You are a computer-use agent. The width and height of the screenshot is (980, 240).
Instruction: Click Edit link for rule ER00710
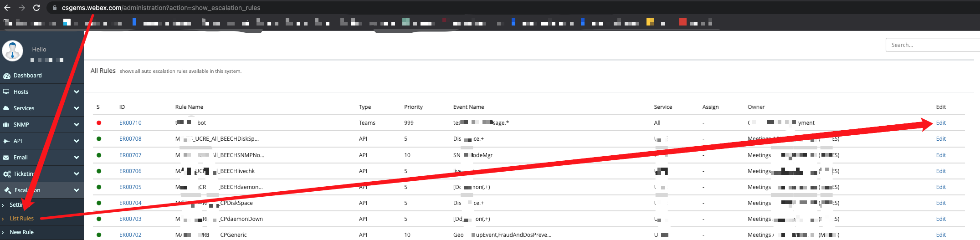pyautogui.click(x=941, y=123)
